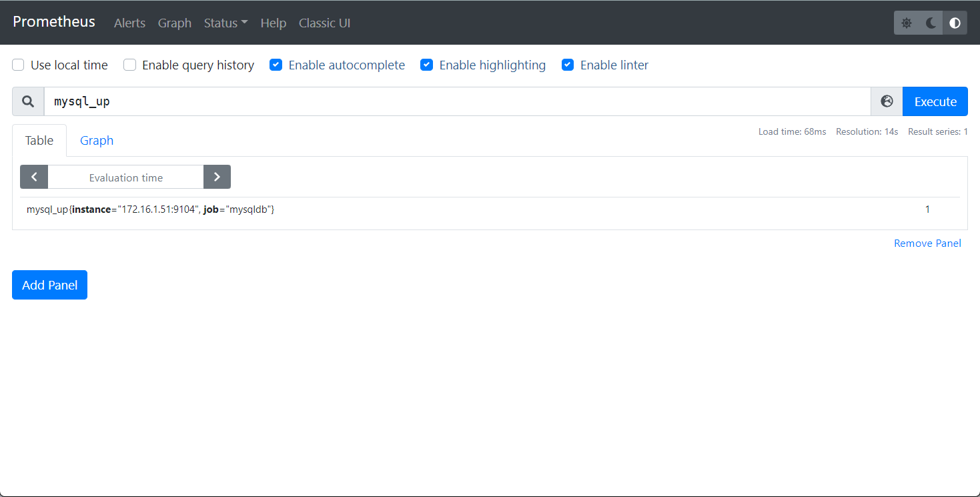Viewport: 980px width, 497px height.
Task: Disable the Enable highlighting checkbox
Action: 427,65
